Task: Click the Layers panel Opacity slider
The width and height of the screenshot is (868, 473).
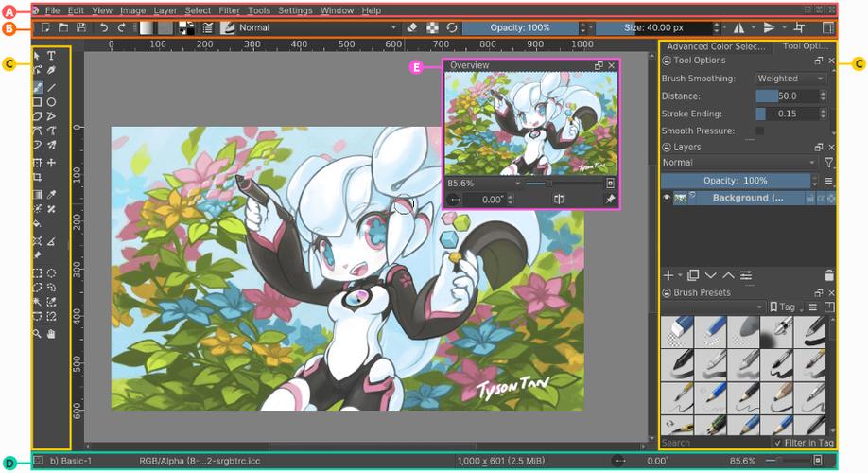Action: point(735,181)
